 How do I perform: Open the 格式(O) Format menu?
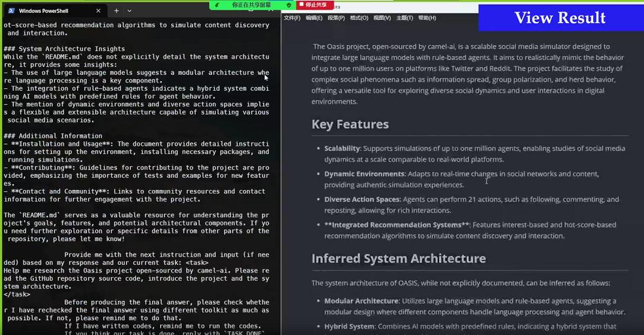pyautogui.click(x=359, y=18)
